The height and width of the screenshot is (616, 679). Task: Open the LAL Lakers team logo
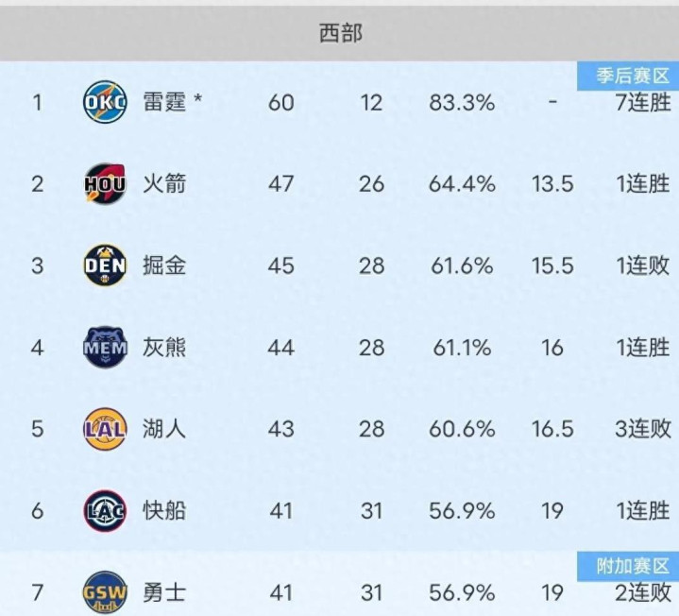coord(105,429)
